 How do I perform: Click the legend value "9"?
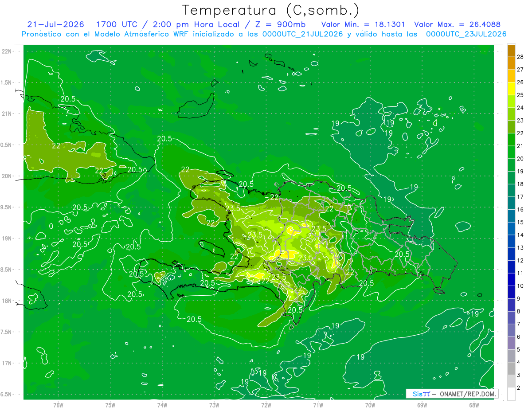point(518,299)
